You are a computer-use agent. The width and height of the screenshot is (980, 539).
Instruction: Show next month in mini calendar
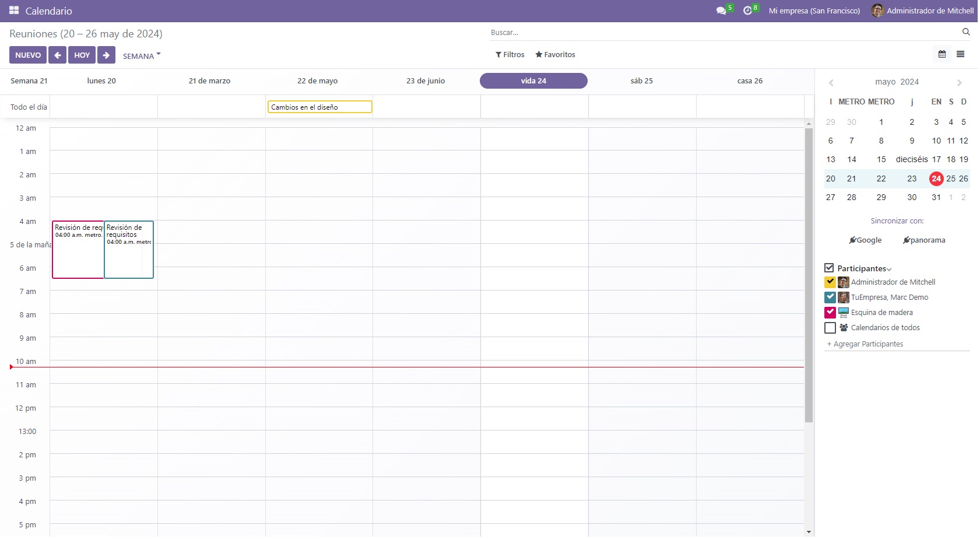pos(959,82)
